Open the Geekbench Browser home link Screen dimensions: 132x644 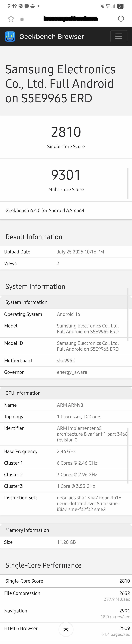pos(52,36)
